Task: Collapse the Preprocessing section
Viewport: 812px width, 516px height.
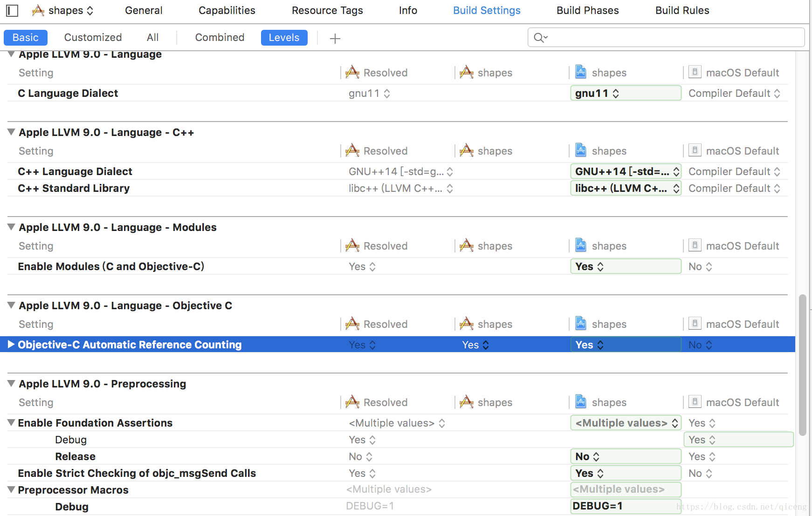Action: (11, 383)
